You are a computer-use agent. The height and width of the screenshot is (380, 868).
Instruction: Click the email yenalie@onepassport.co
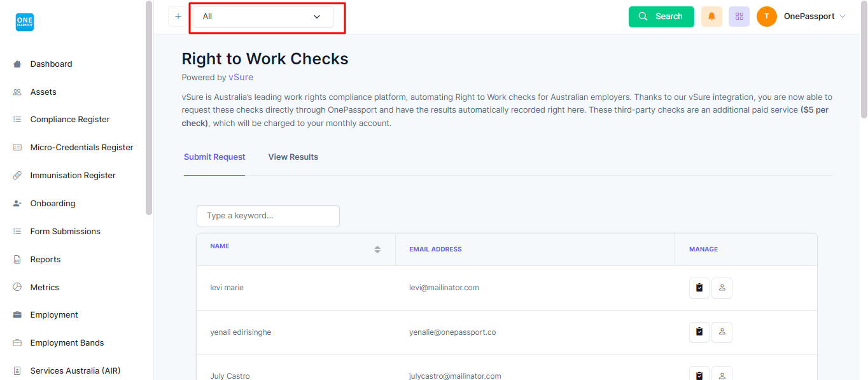(x=452, y=332)
